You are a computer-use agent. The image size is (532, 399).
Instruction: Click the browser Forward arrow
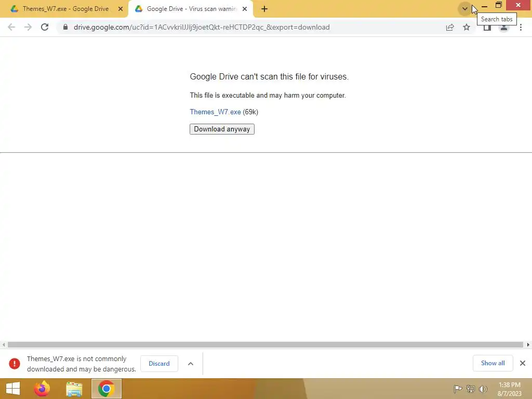(28, 27)
